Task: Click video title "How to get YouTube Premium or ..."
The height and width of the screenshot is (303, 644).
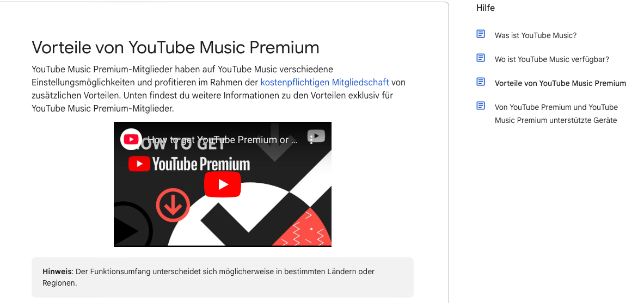Action: [222, 140]
